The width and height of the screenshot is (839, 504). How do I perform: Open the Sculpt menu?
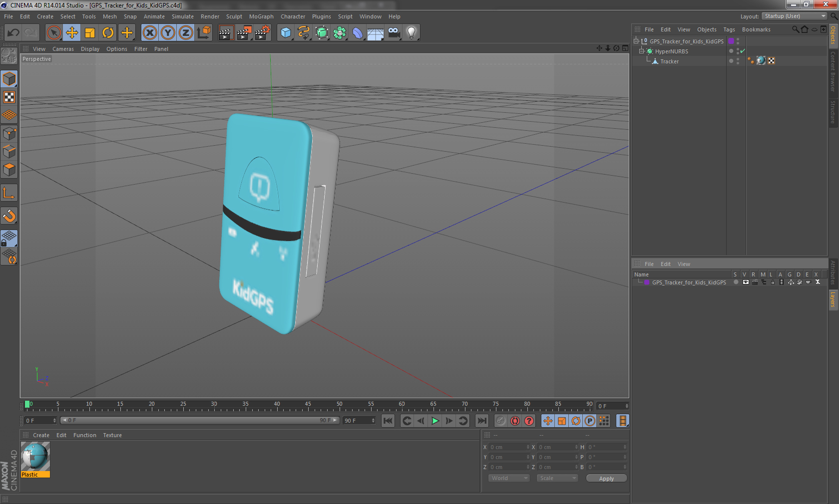pyautogui.click(x=234, y=16)
